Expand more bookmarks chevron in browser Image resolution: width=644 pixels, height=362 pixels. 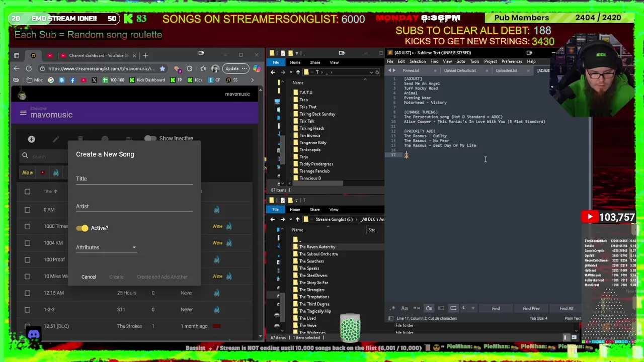[253, 80]
